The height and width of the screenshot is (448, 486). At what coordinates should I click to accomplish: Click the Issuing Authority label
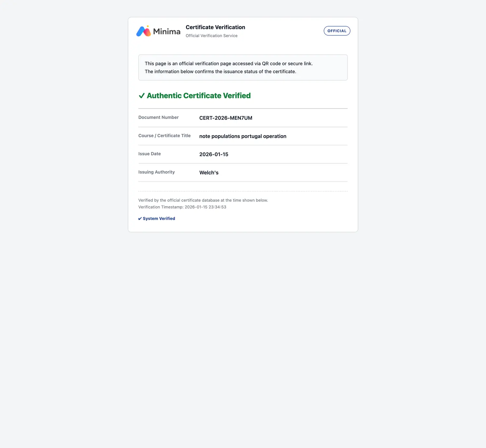(156, 172)
